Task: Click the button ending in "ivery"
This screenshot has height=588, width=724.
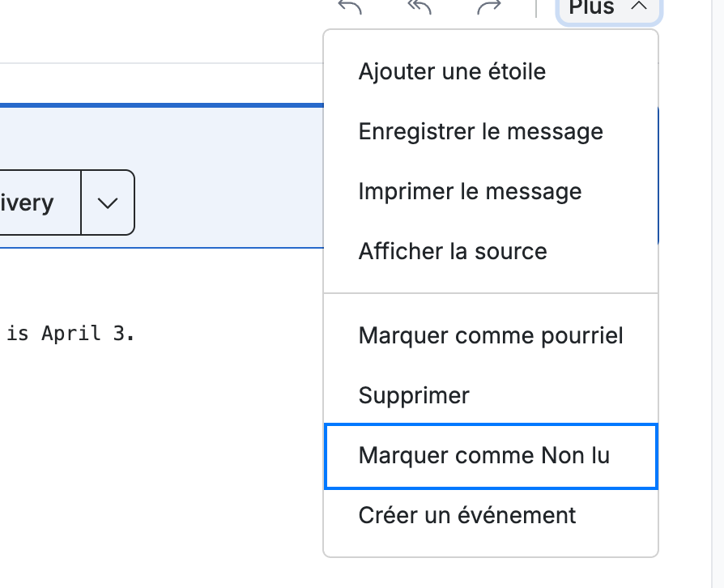Action: (x=40, y=202)
